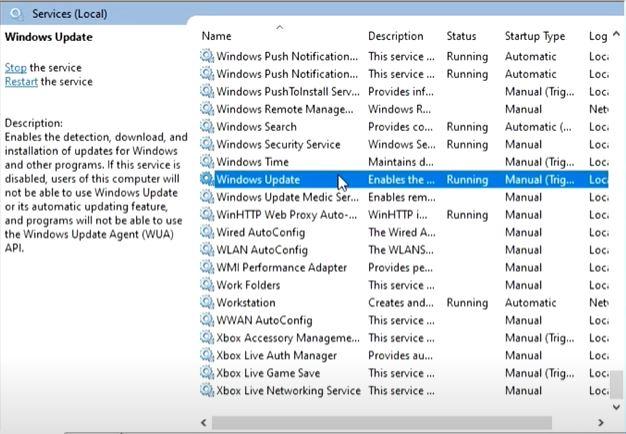Click Automatic startup type of Workstation
This screenshot has height=434, width=626.
coord(530,303)
